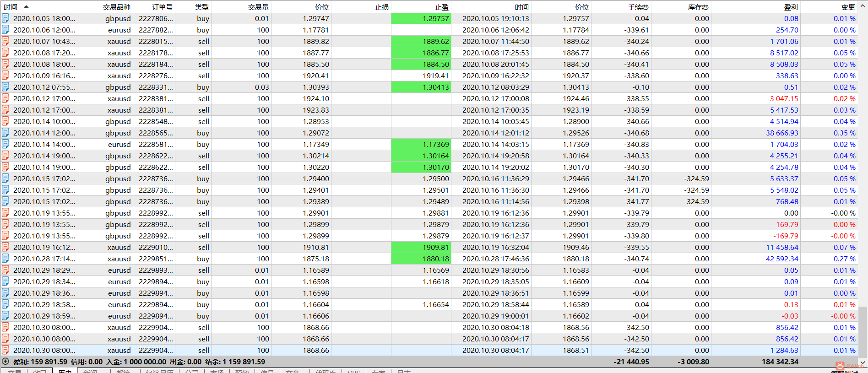Select the profit value 38 666.93
The height and width of the screenshot is (373, 868).
(x=782, y=133)
